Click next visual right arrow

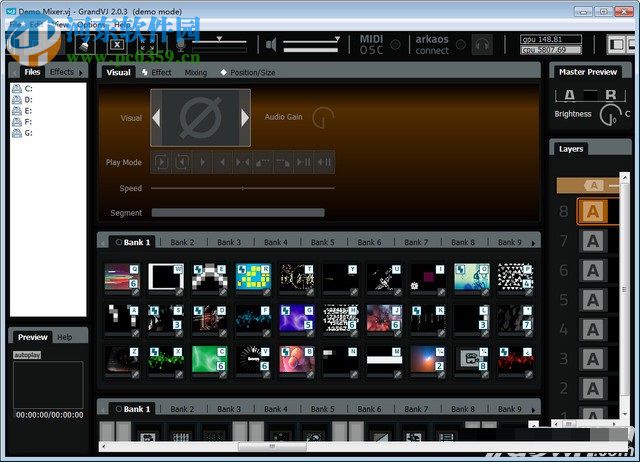245,118
